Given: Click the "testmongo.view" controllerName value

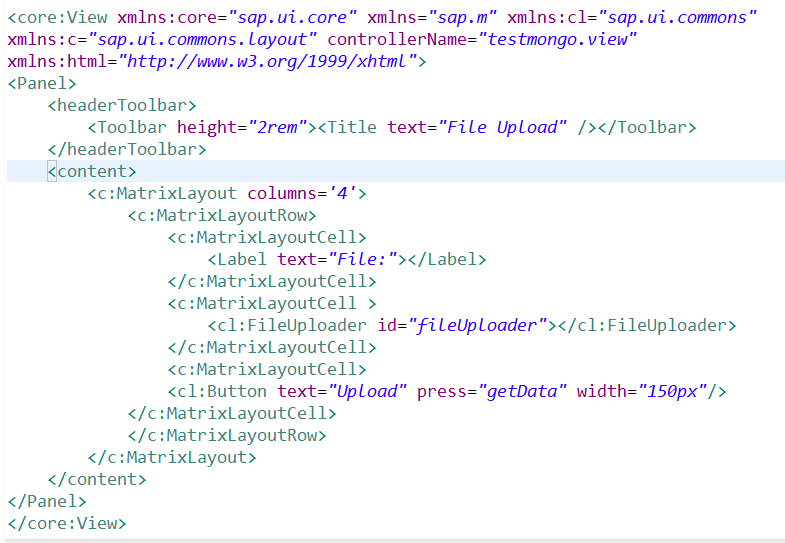Looking at the screenshot, I should [558, 40].
